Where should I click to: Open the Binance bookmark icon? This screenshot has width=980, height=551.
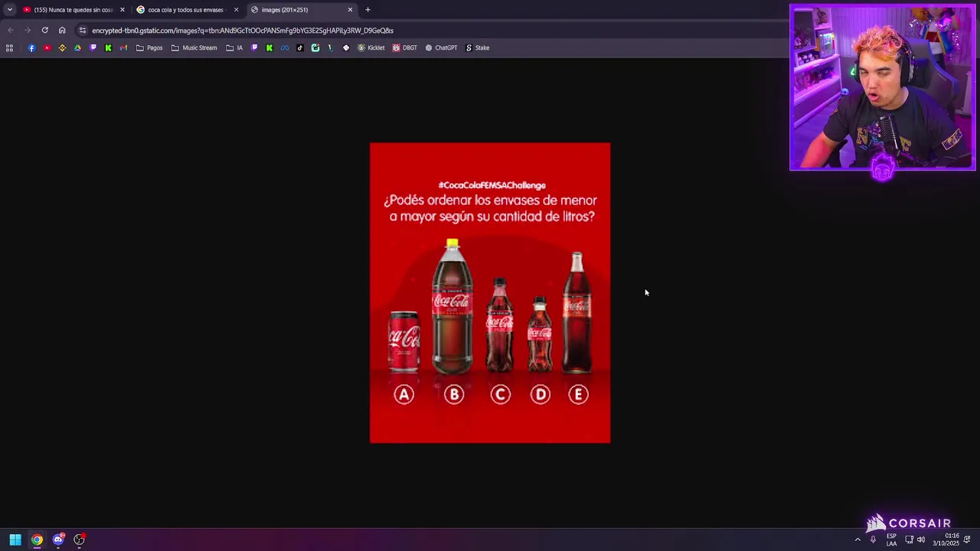coord(62,47)
